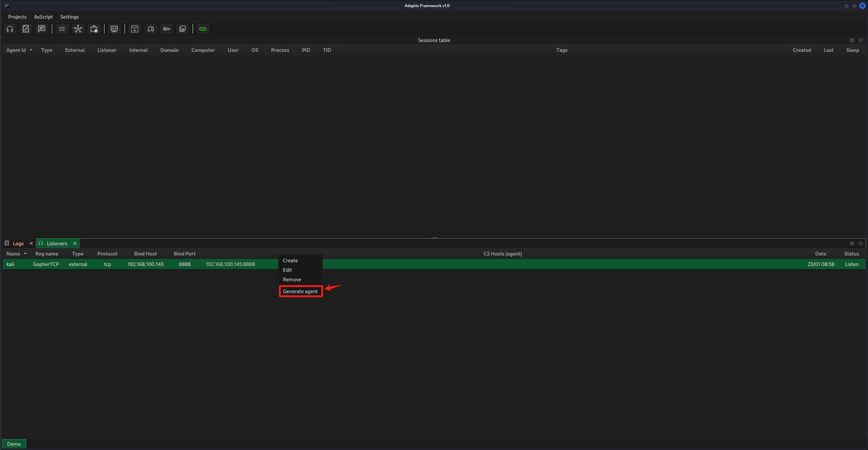Open Listeners via headphones toolbar icon
Screen dimensions: 868x450
[x=10, y=29]
